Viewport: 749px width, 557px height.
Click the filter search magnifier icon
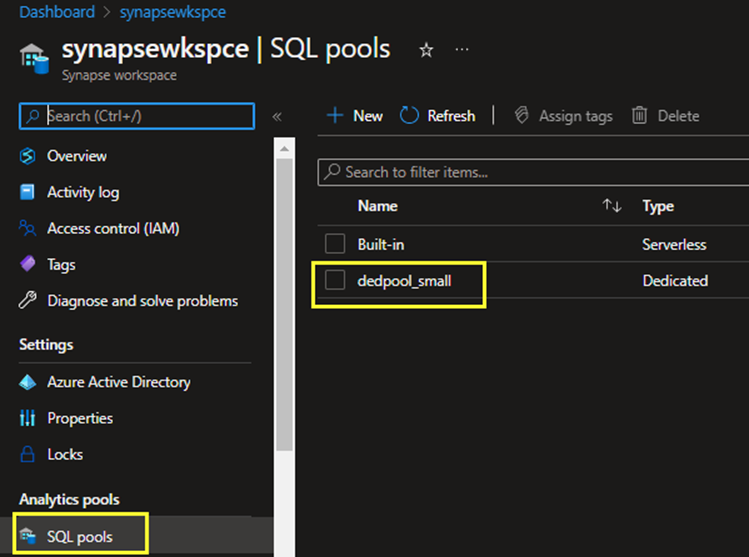point(332,171)
